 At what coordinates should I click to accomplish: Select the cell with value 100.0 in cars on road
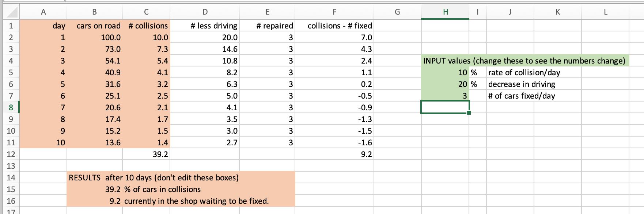point(95,37)
